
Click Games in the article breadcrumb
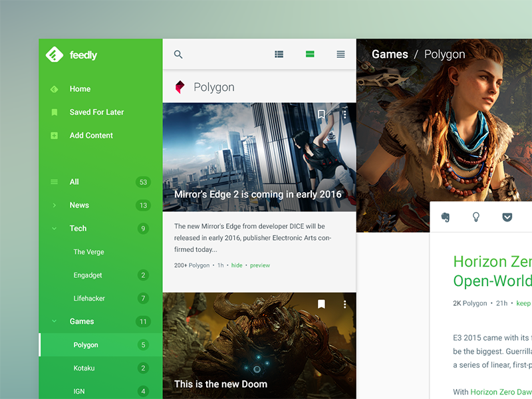[x=390, y=55]
